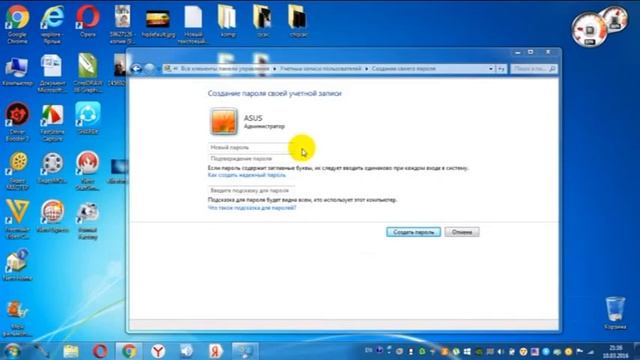Go back in Control Panel window
Screen dimensions: 640x360
[x=137, y=69]
